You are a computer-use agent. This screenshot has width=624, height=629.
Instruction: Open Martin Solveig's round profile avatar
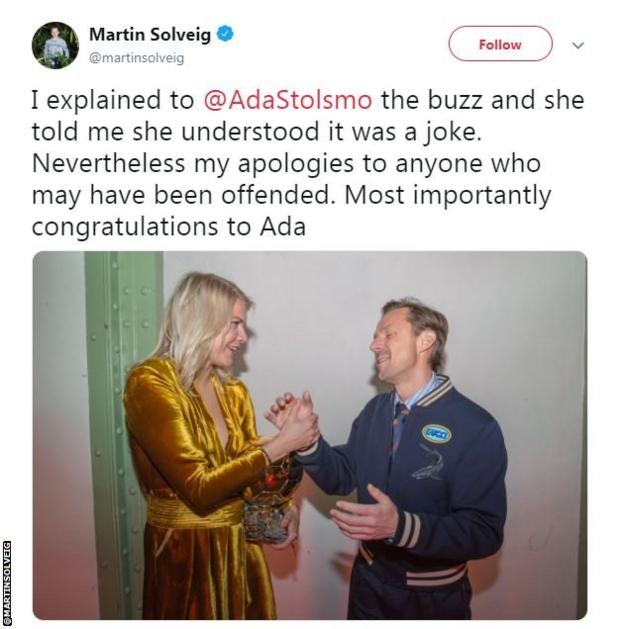(55, 45)
